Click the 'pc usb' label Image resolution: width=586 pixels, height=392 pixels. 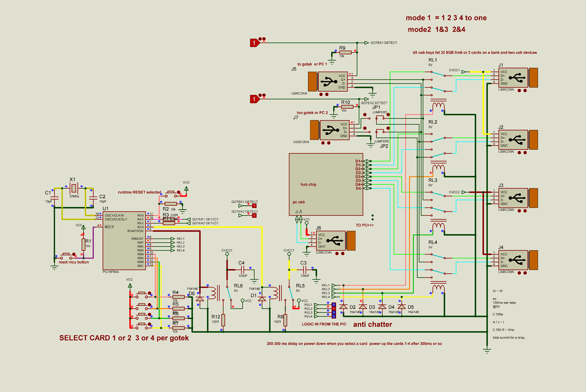click(x=299, y=202)
